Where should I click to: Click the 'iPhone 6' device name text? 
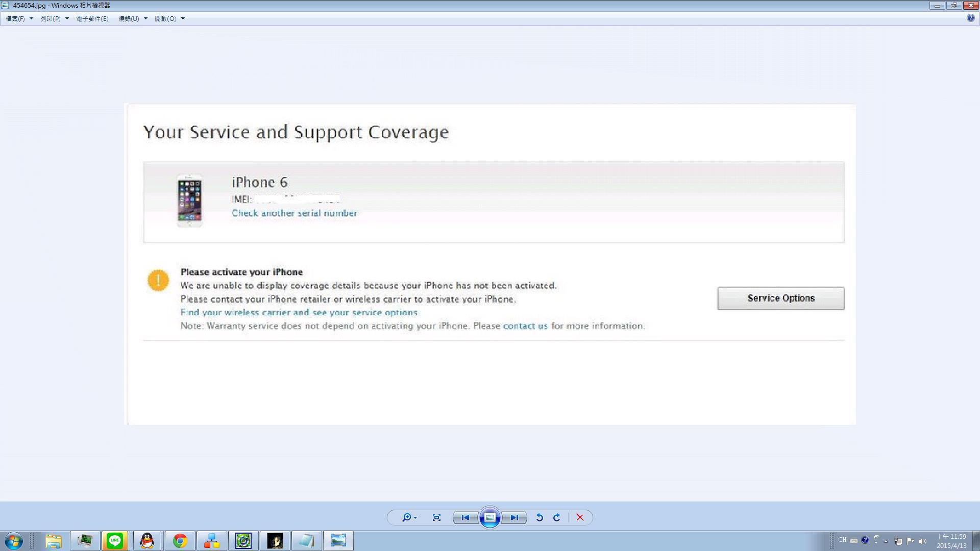[x=260, y=182]
